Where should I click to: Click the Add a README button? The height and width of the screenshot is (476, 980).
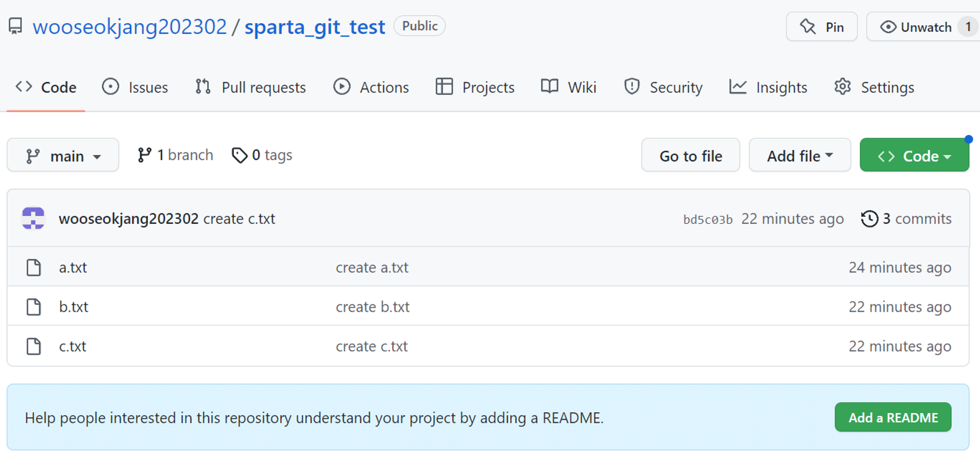(x=893, y=418)
